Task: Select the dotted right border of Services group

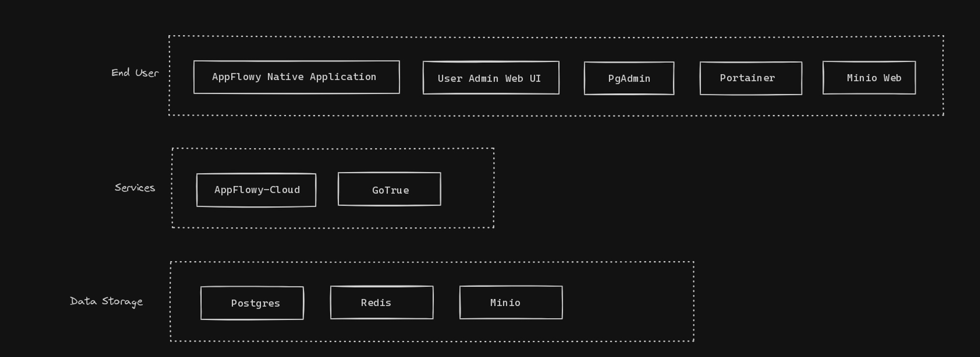Action: pyautogui.click(x=493, y=188)
